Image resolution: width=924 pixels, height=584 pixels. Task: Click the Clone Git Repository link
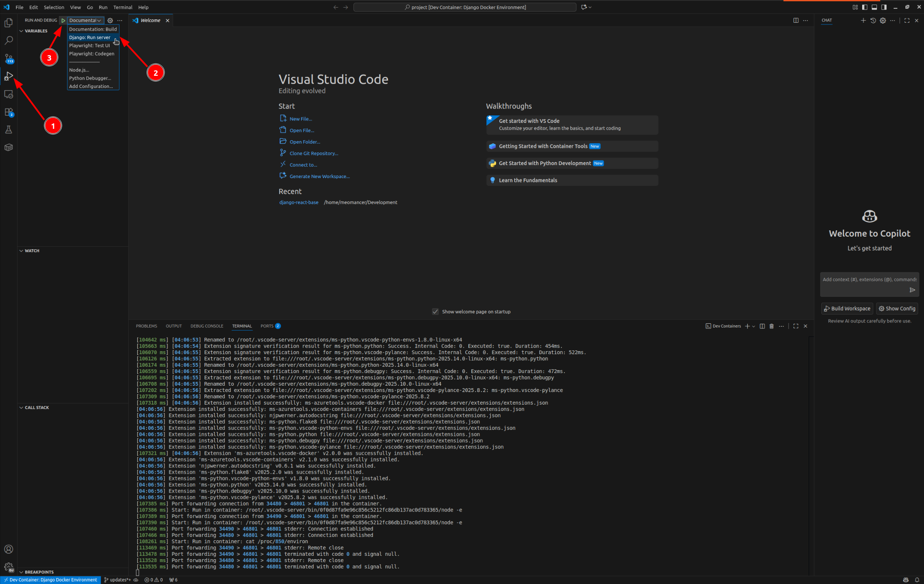coord(313,153)
